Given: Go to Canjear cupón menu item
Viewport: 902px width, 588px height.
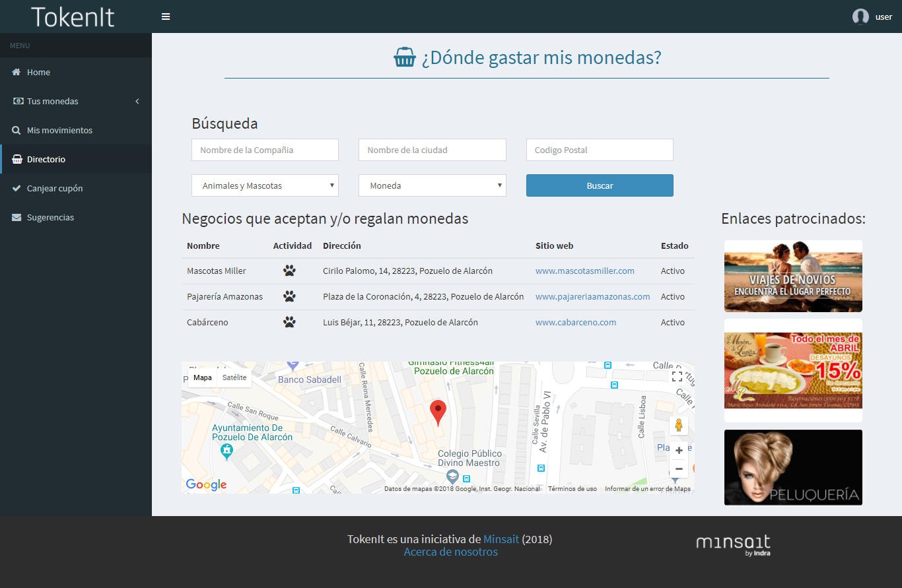Looking at the screenshot, I should (x=55, y=188).
